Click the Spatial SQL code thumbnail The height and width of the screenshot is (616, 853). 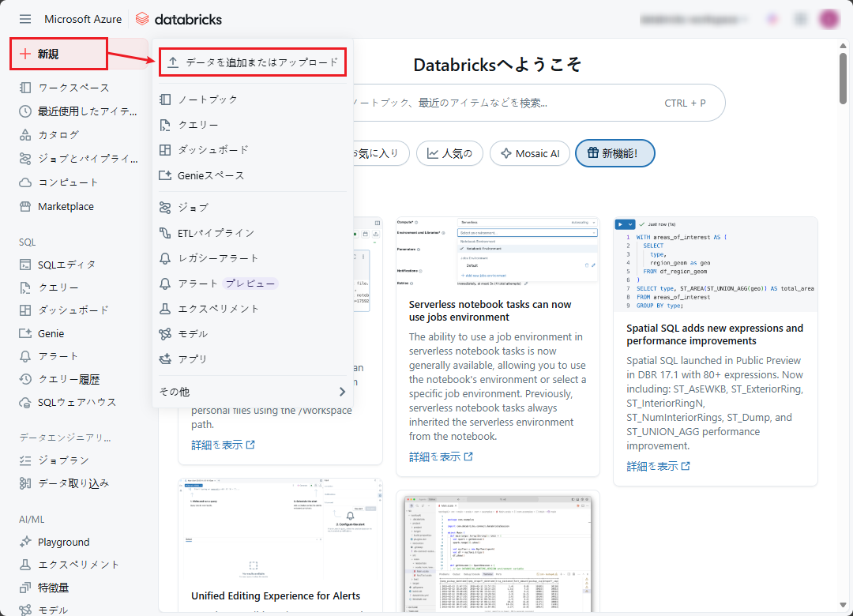coord(715,265)
